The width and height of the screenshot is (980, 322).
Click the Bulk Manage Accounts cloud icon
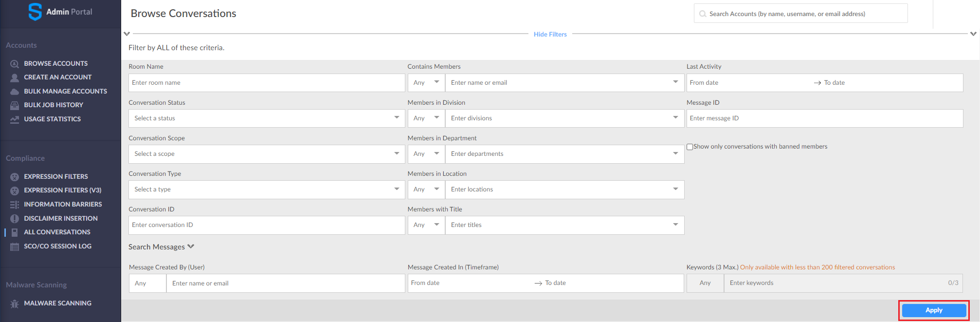click(15, 92)
